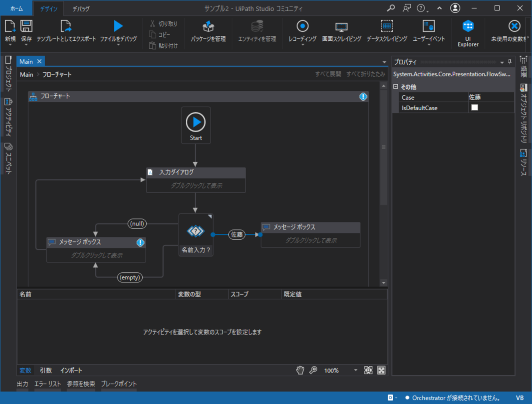Open the document tabs list dropdown
Viewport: 532px width, 404px height.
(384, 62)
